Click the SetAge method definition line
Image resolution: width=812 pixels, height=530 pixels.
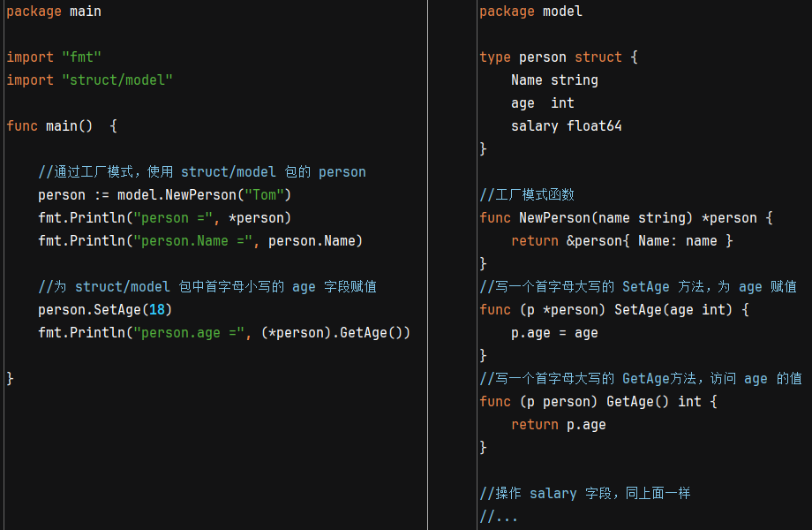[x=613, y=310]
